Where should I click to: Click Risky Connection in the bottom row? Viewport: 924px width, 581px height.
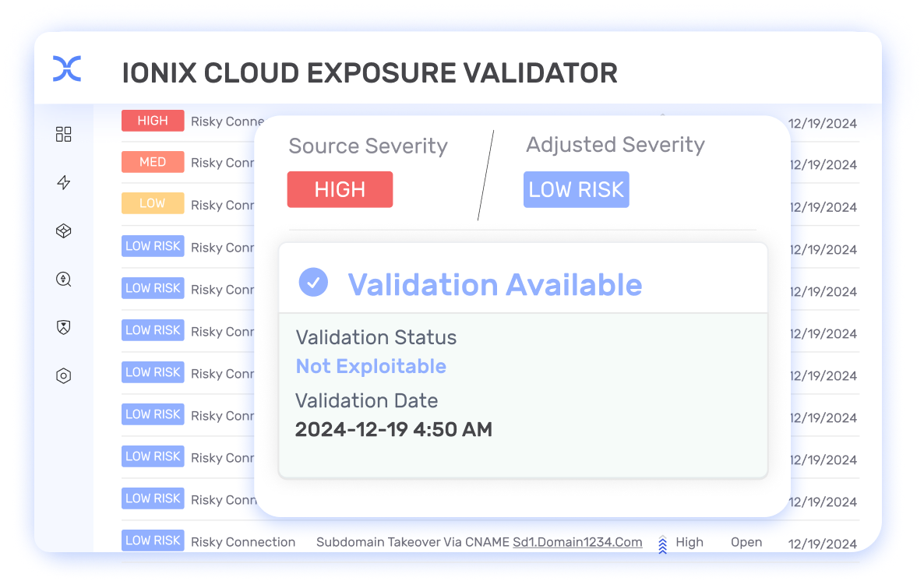(243, 542)
